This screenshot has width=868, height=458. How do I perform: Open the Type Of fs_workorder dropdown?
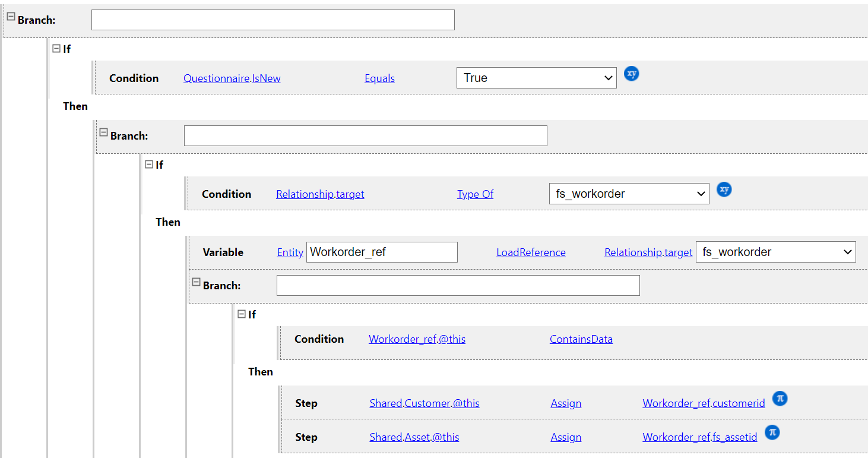coord(629,194)
